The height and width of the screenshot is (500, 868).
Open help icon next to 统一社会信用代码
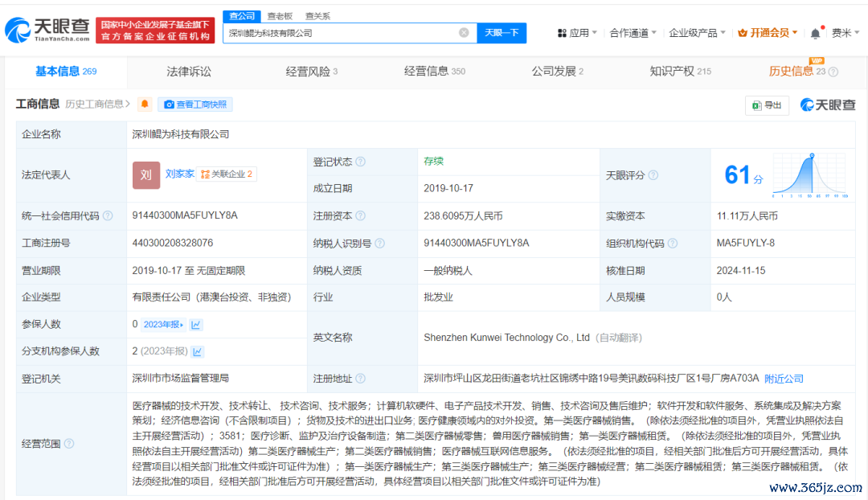tap(108, 215)
